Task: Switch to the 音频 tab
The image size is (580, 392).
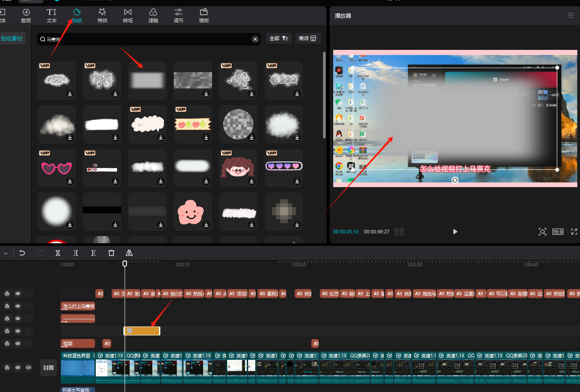Action: [x=26, y=16]
